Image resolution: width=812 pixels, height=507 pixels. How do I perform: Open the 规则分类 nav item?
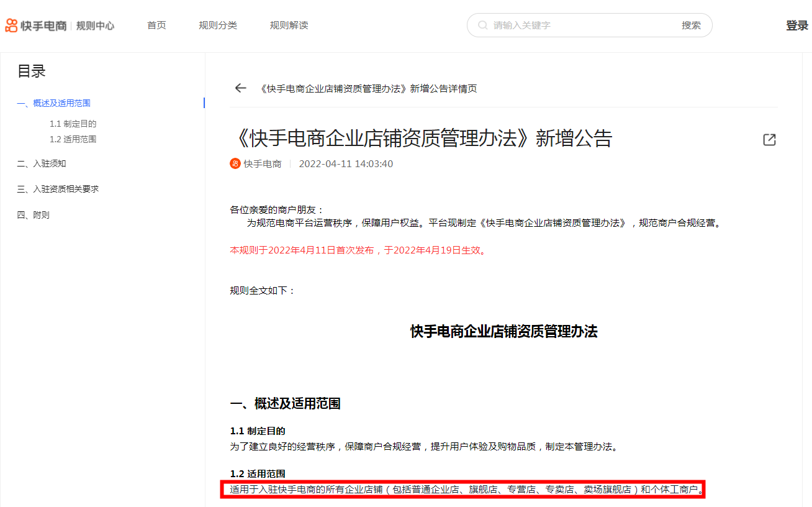point(218,25)
